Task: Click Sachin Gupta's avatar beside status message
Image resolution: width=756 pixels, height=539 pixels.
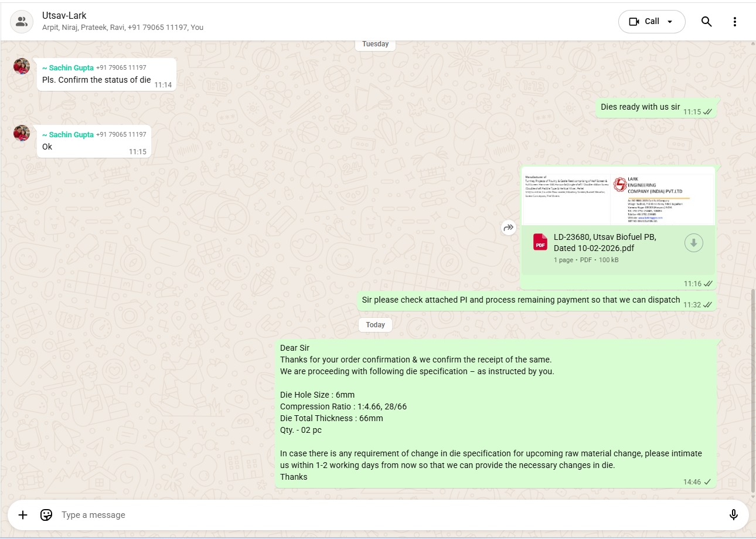Action: click(22, 66)
